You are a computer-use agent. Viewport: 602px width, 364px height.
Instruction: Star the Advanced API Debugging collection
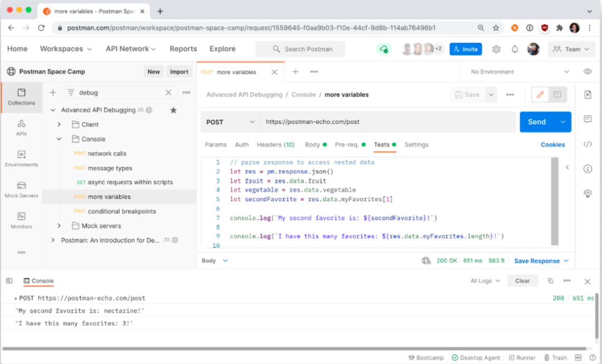pos(173,110)
